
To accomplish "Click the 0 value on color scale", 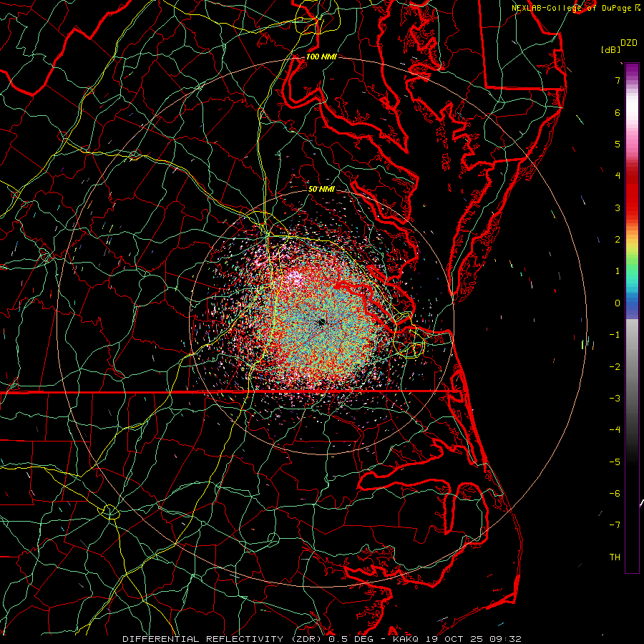I will 618,303.
